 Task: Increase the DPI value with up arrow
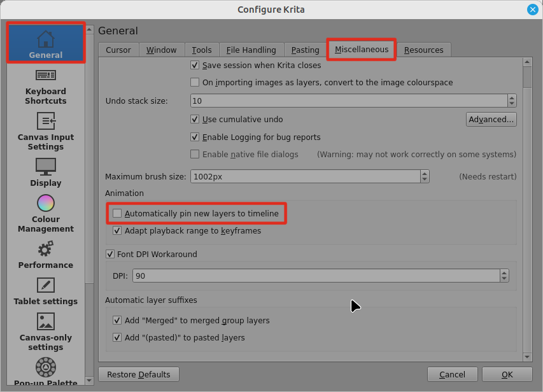click(504, 272)
